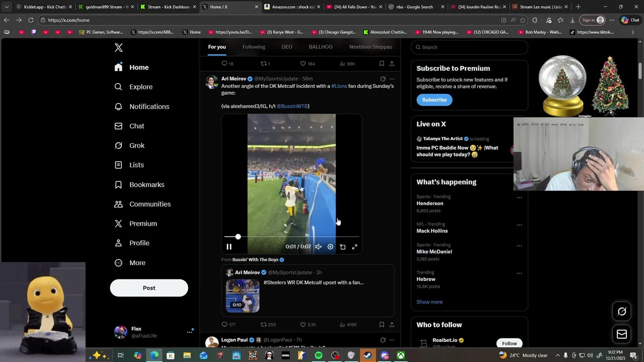Open Copilot Chat in browser toolbar

(630, 20)
